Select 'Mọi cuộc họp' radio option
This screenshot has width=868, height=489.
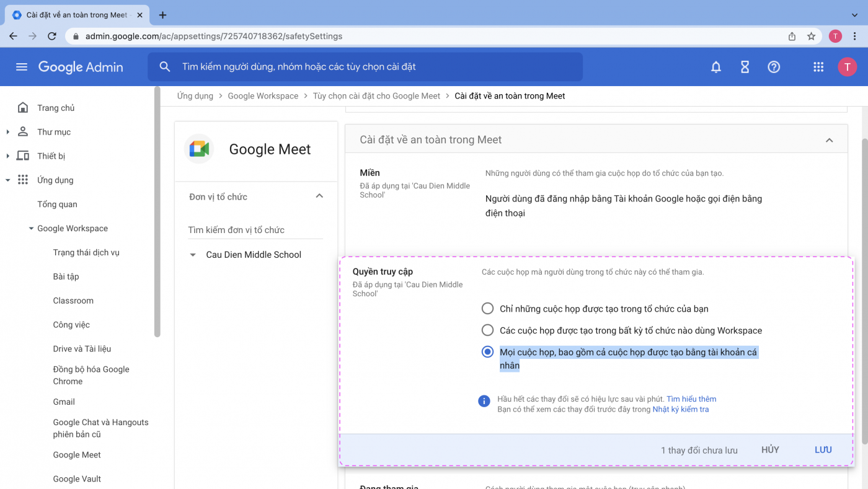tap(487, 352)
